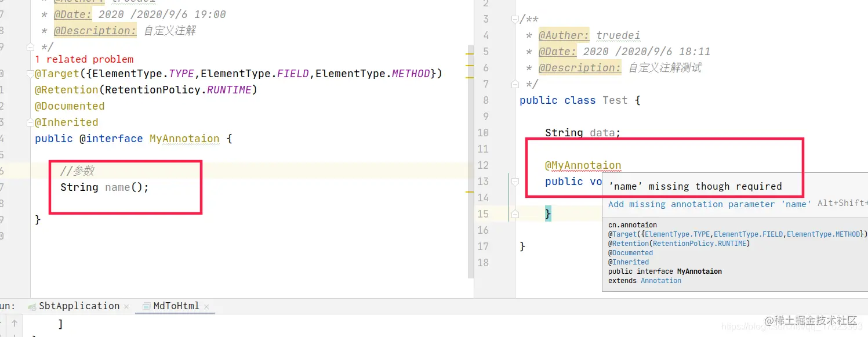
Task: Click the up arrow in the Run panel
Action: 14,324
